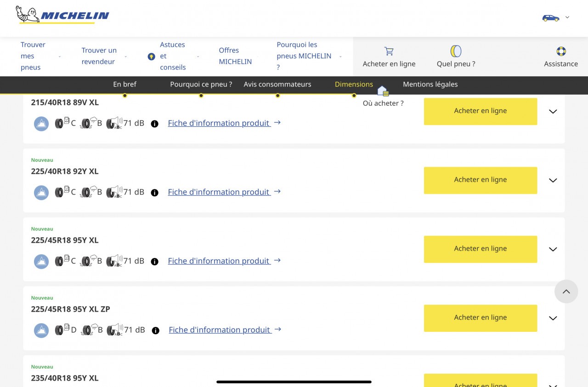Click the Acheter en ligne cart icon
Viewport: 588px width, 387px height.
(x=389, y=51)
